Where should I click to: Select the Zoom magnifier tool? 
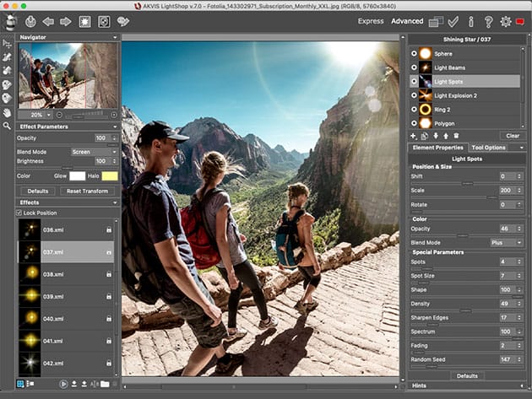(8, 127)
